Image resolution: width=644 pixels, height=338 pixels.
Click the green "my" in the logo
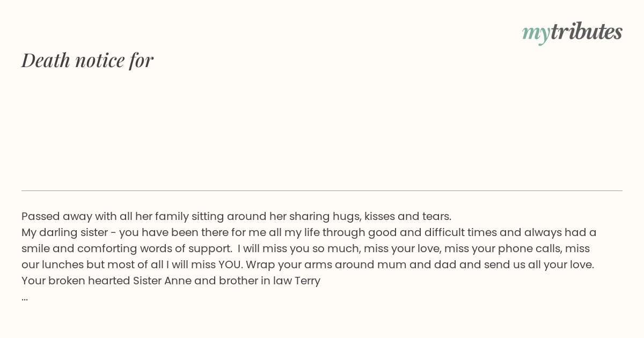click(x=536, y=34)
